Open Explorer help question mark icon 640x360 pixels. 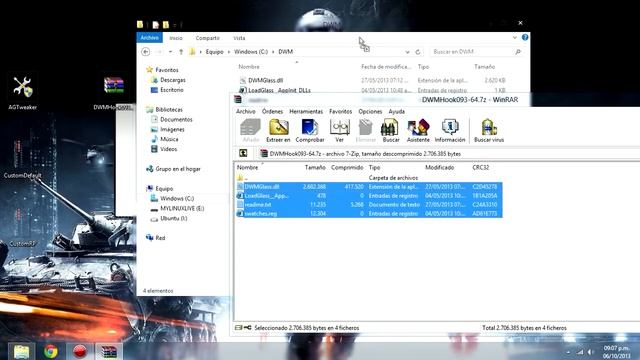point(525,38)
